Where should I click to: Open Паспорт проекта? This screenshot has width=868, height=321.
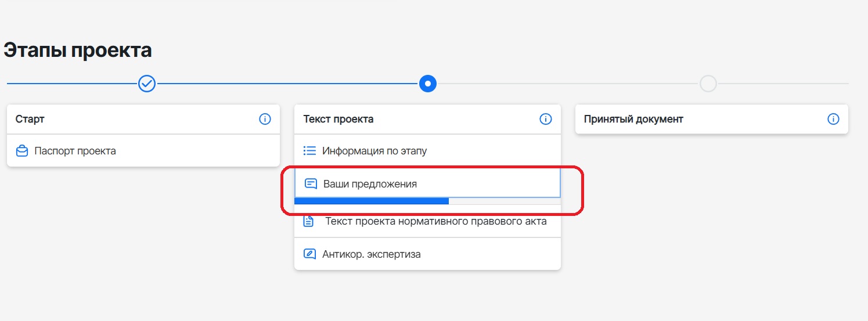click(x=143, y=151)
